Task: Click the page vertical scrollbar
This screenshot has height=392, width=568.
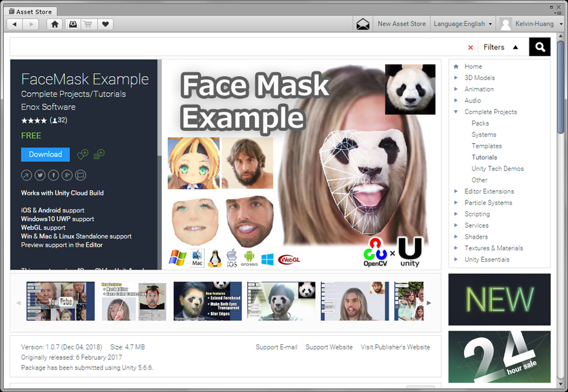Action: pos(561,87)
